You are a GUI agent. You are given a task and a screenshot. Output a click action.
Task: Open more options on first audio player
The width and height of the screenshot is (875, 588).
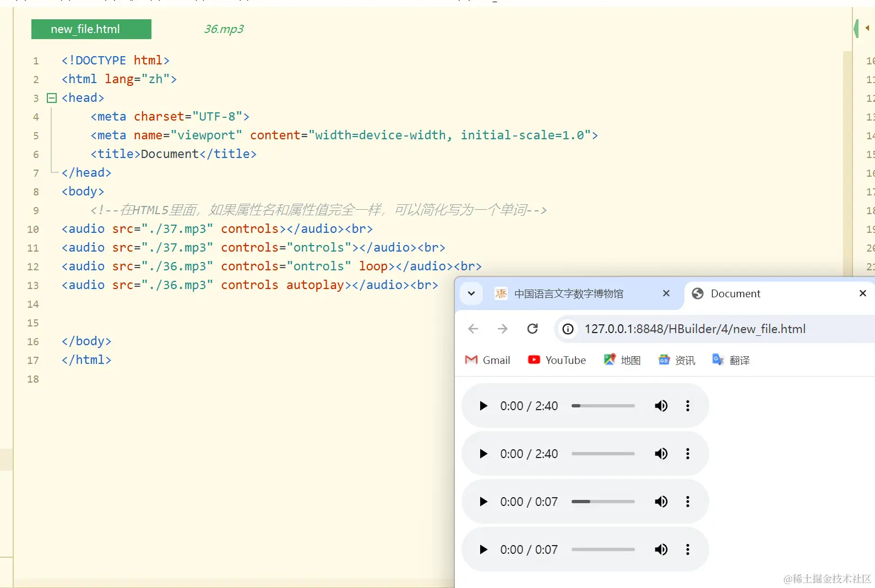click(x=687, y=406)
